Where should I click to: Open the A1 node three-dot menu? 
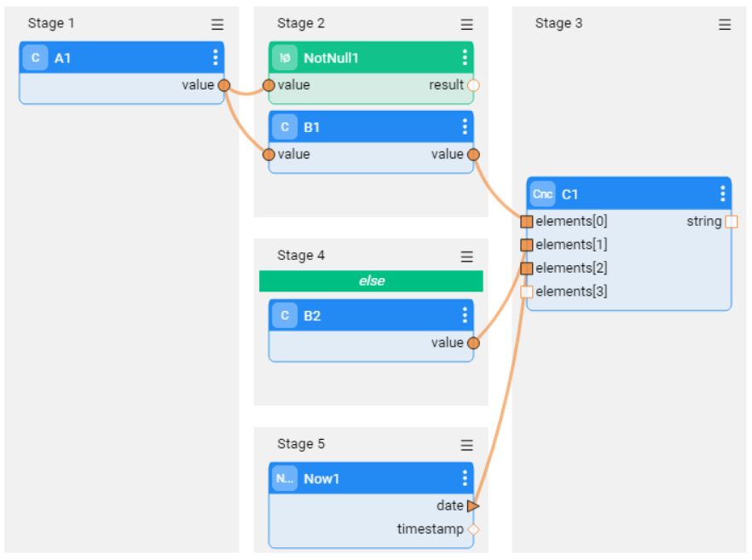(216, 58)
